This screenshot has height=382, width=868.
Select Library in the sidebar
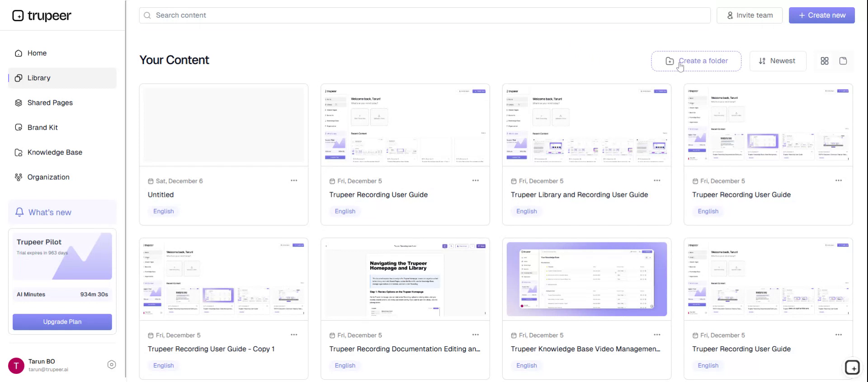click(x=62, y=78)
